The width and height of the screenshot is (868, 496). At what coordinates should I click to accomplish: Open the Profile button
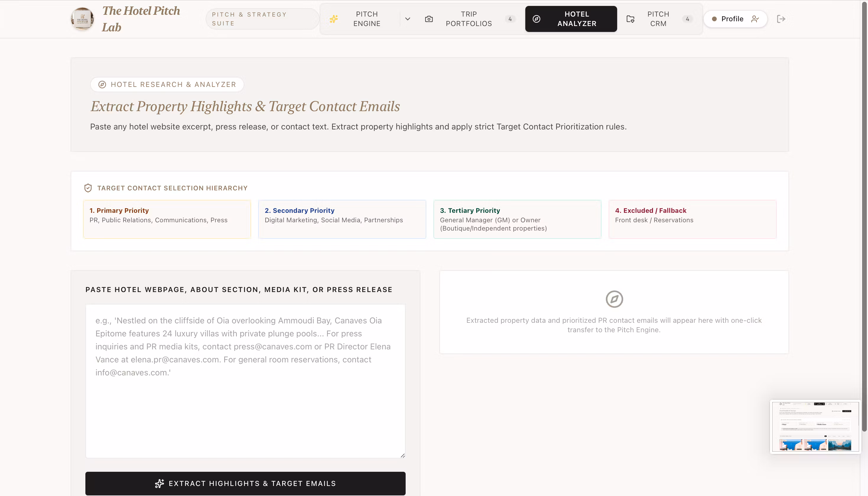(x=735, y=19)
